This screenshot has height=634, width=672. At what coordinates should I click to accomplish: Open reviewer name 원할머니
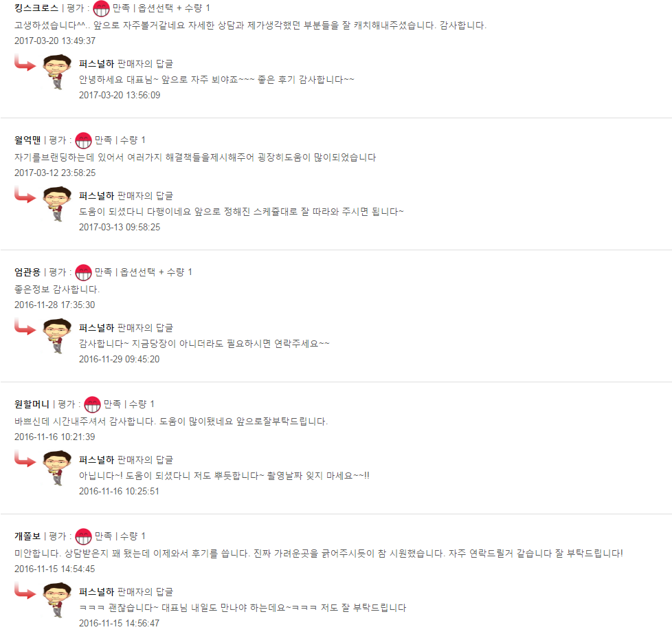[x=32, y=404]
